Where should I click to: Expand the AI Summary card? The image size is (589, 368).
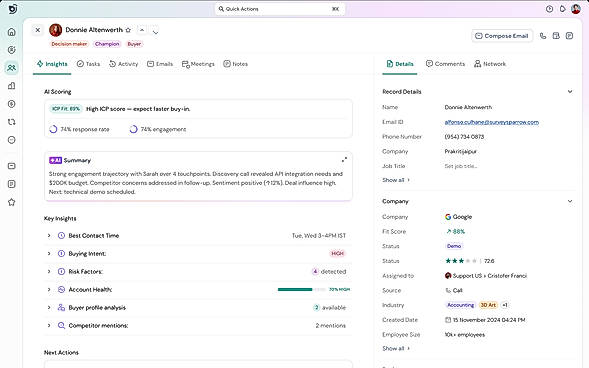point(344,160)
